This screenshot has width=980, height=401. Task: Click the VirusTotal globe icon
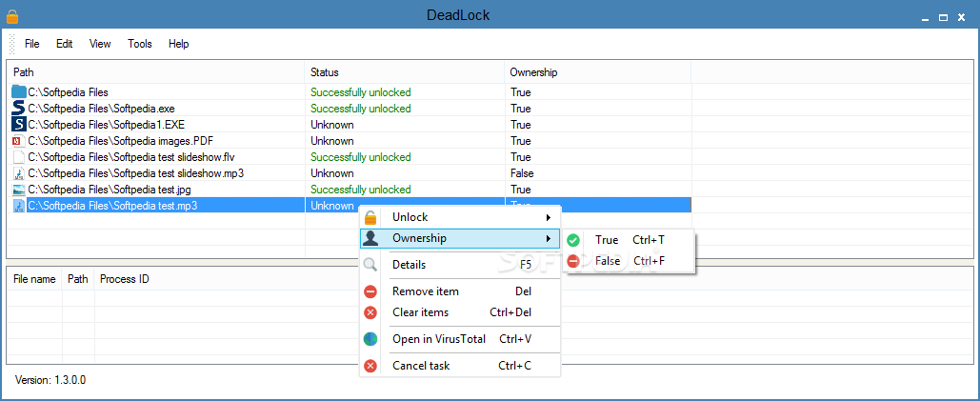[370, 339]
